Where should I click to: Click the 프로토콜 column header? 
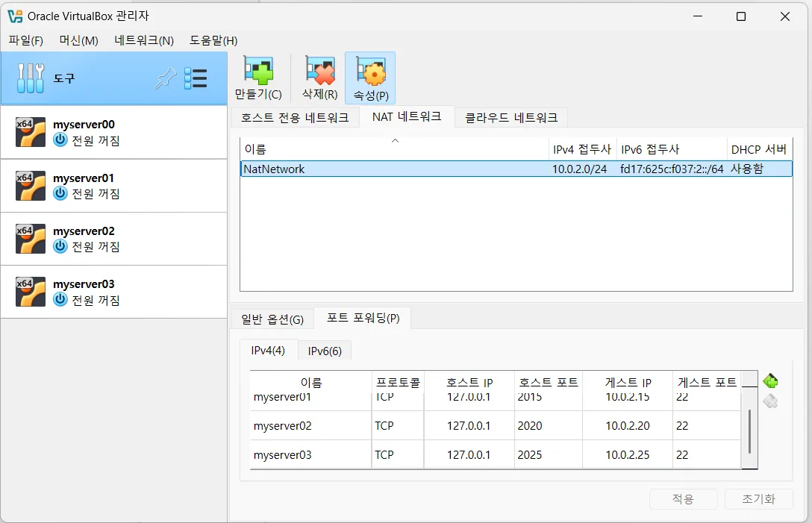(398, 382)
